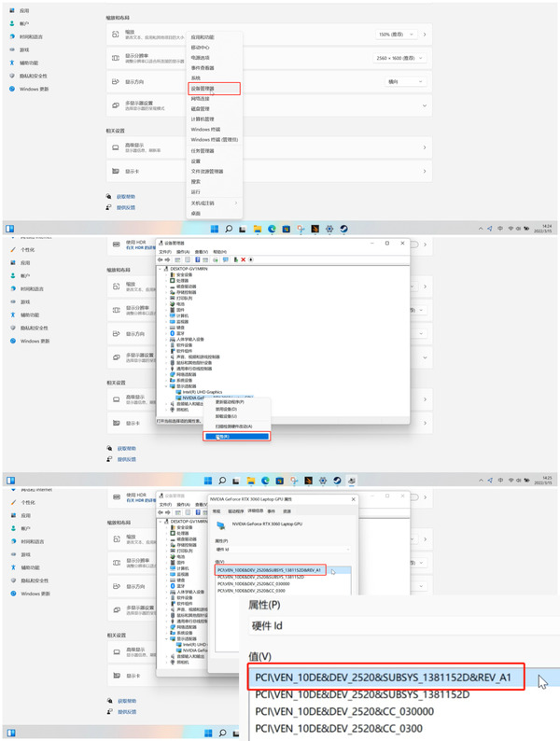Click the Microsoft Edge icon on the top taskbar
560x741 pixels.
273,228
